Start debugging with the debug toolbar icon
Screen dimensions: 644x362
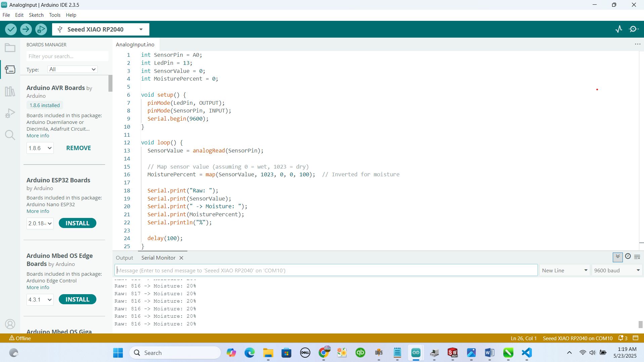point(41,30)
